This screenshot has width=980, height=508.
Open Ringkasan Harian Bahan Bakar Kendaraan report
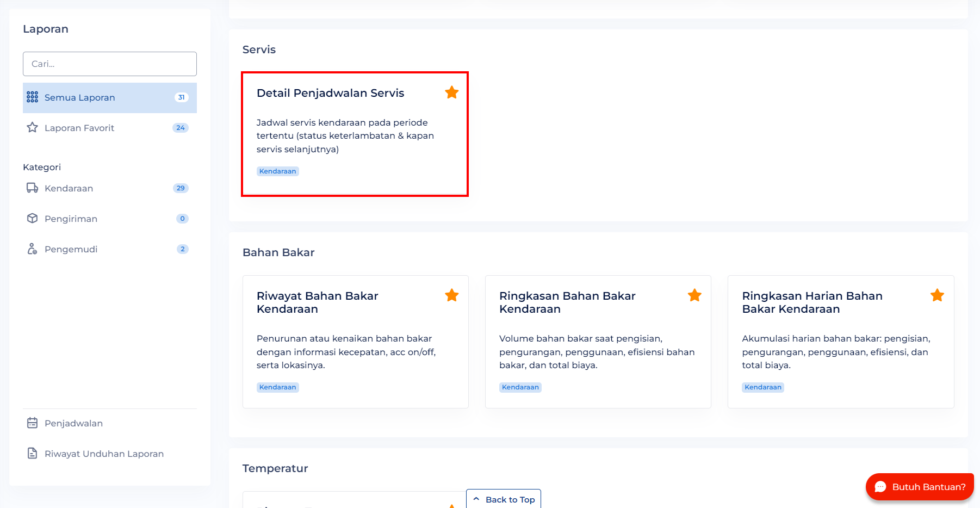[812, 302]
